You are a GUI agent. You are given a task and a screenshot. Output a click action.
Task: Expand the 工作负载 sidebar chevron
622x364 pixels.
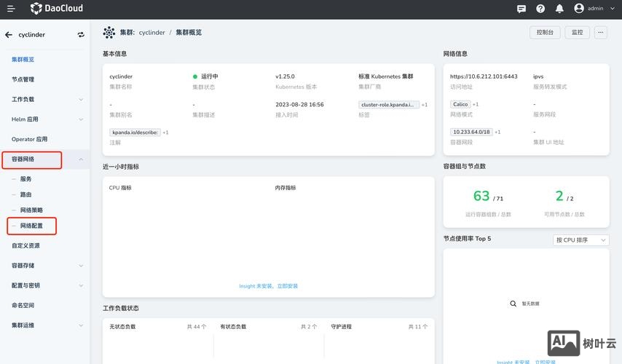(x=81, y=100)
